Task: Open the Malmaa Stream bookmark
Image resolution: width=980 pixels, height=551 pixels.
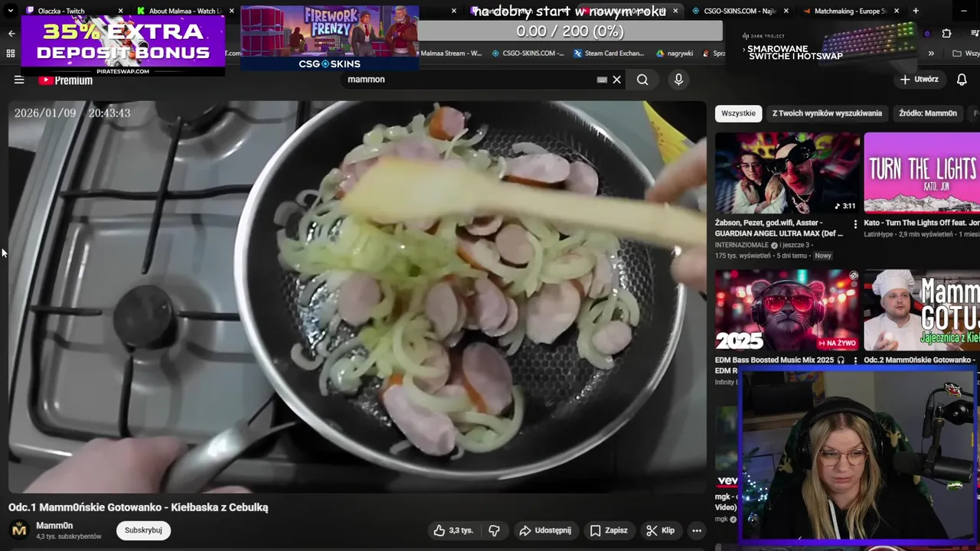Action: point(450,54)
